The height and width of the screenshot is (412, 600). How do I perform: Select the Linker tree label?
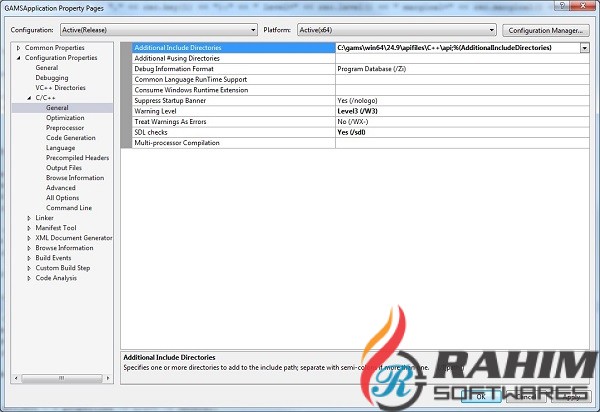[x=44, y=218]
